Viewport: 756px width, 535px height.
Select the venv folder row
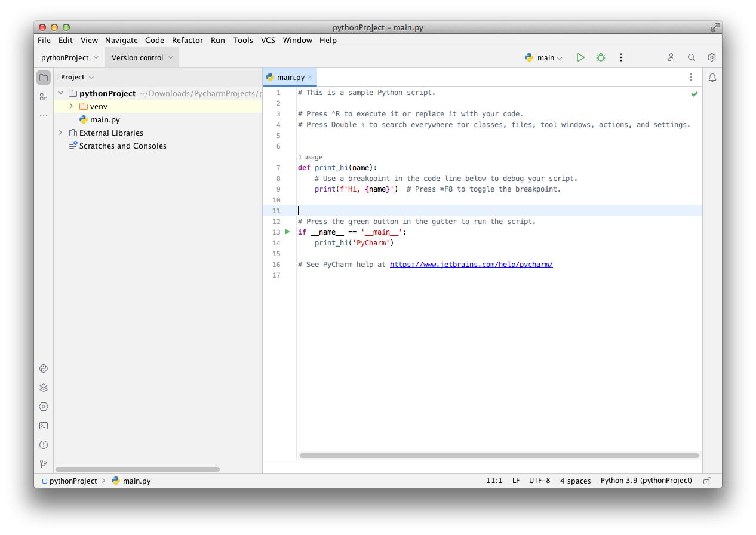pyautogui.click(x=158, y=106)
